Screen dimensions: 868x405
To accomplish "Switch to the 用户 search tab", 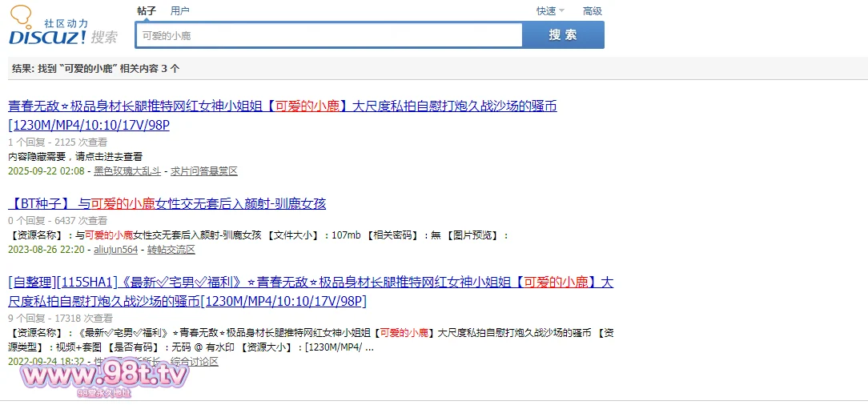I will pos(180,11).
